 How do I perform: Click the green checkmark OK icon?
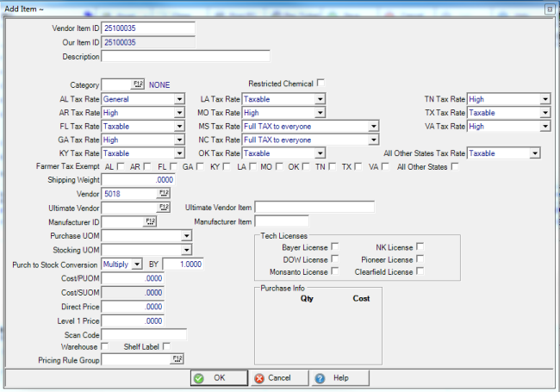[199, 378]
